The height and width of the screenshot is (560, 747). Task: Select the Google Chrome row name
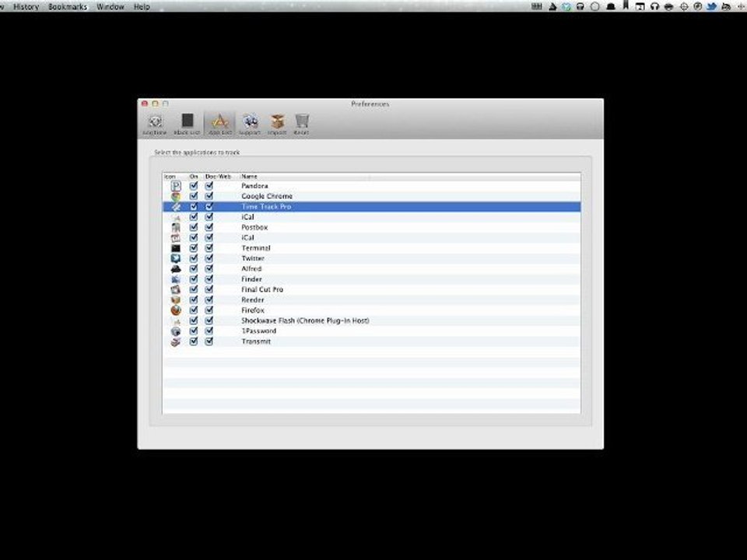pos(267,196)
